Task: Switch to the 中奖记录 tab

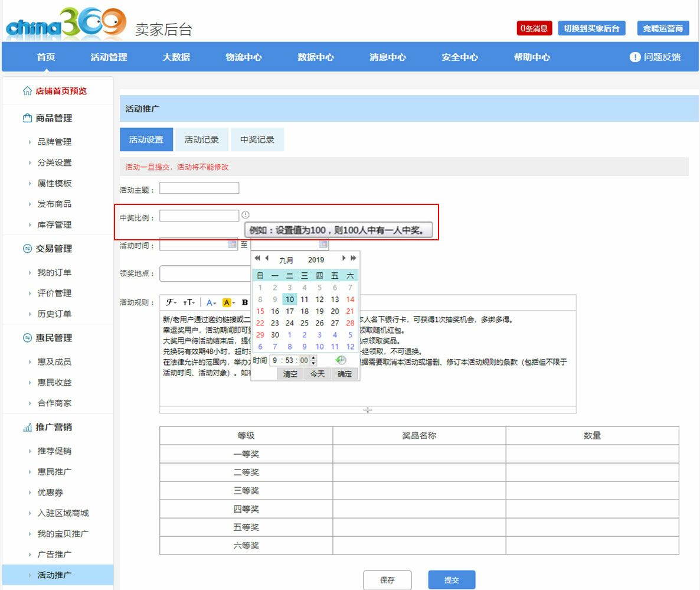Action: 257,140
